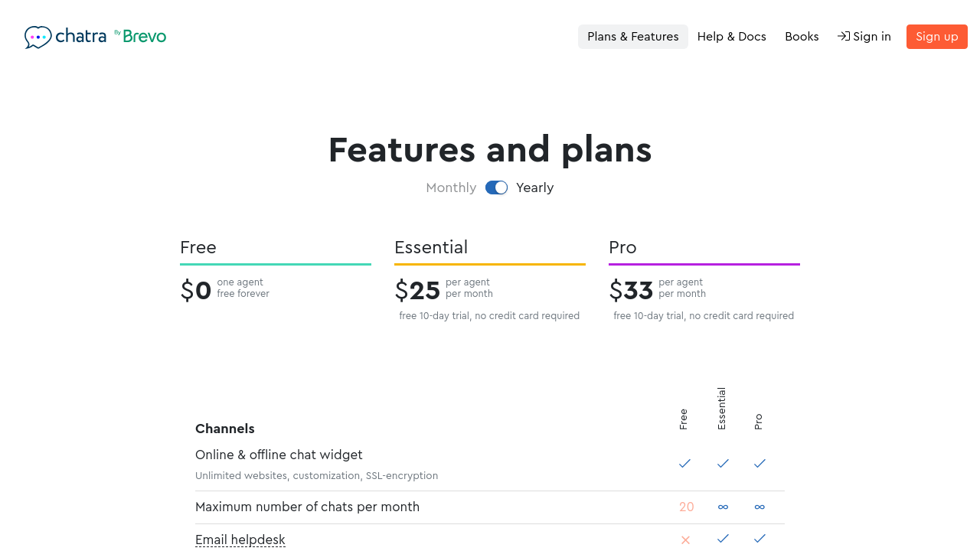Click the Essential plan heading
The image size is (980, 551).
point(431,247)
